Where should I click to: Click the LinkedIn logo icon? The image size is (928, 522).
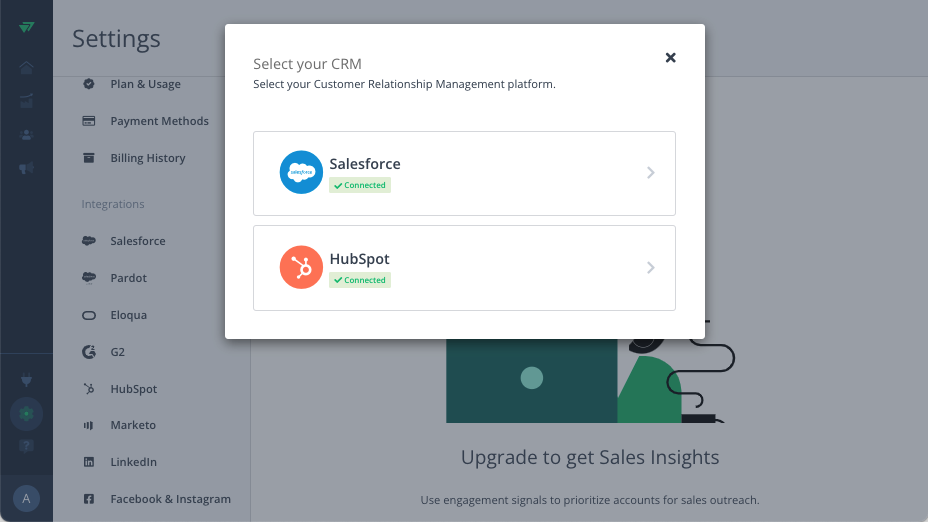[x=89, y=462]
